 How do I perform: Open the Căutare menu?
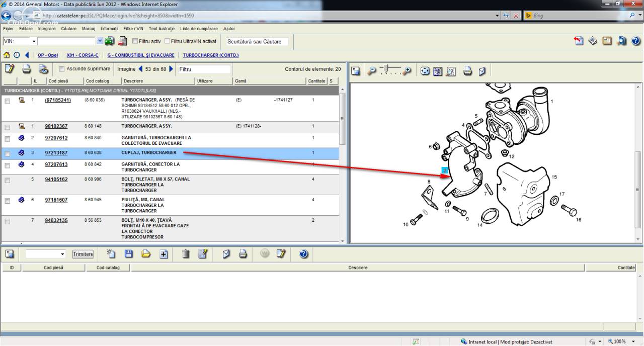coord(69,29)
